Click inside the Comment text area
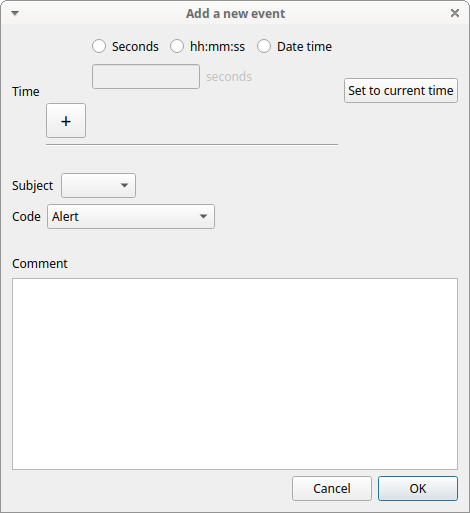This screenshot has width=470, height=513. [x=235, y=374]
